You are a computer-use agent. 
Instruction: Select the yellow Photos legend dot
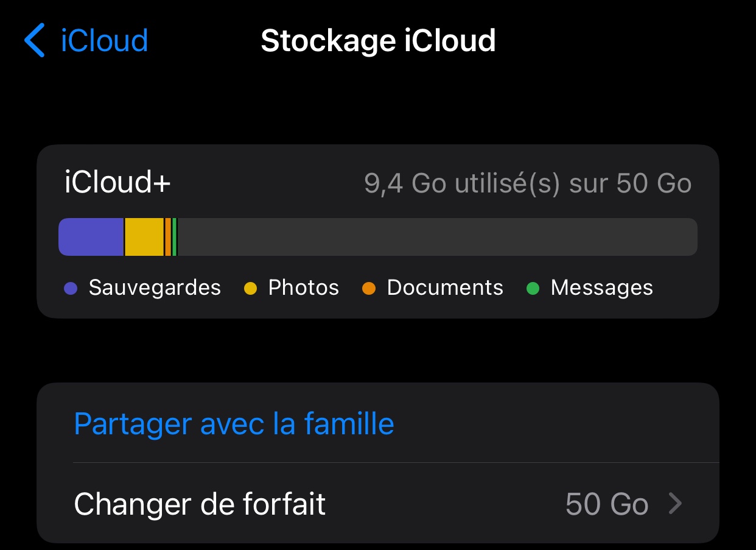251,288
